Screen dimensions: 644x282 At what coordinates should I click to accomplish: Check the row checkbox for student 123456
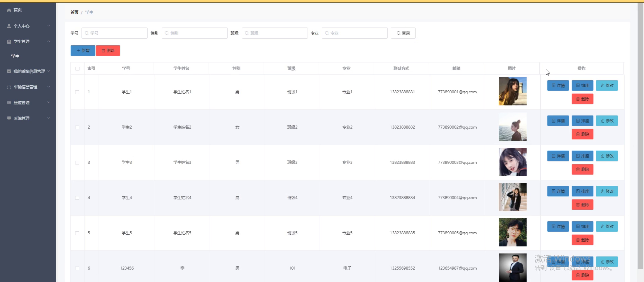77,268
